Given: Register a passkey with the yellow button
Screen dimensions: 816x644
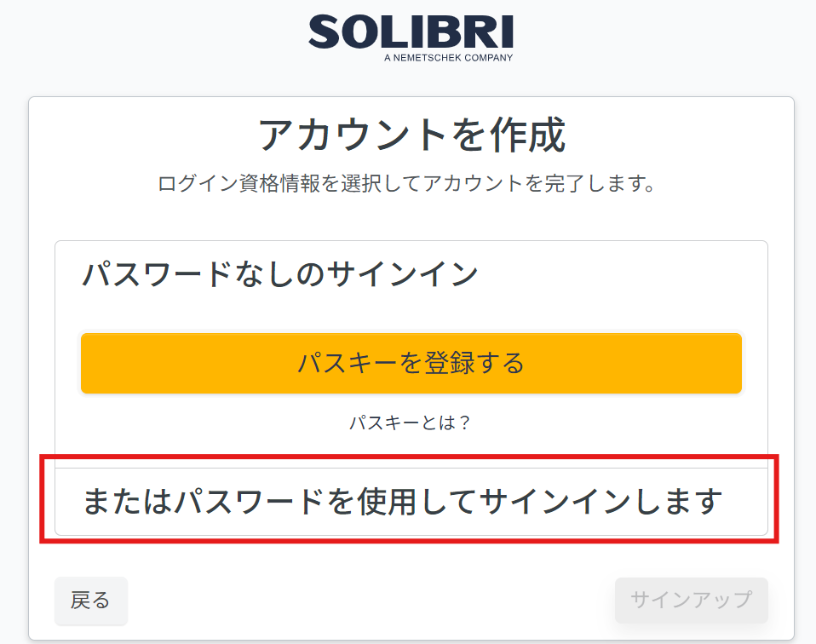Looking at the screenshot, I should click(x=411, y=364).
